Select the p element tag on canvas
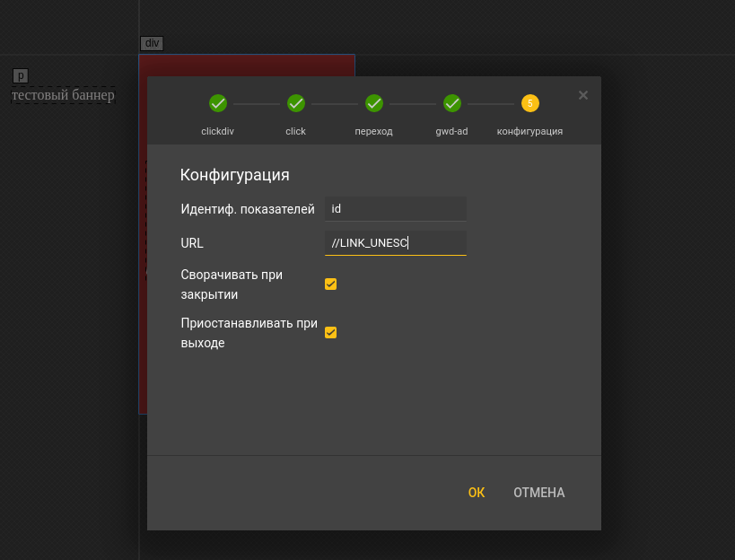 (x=21, y=76)
